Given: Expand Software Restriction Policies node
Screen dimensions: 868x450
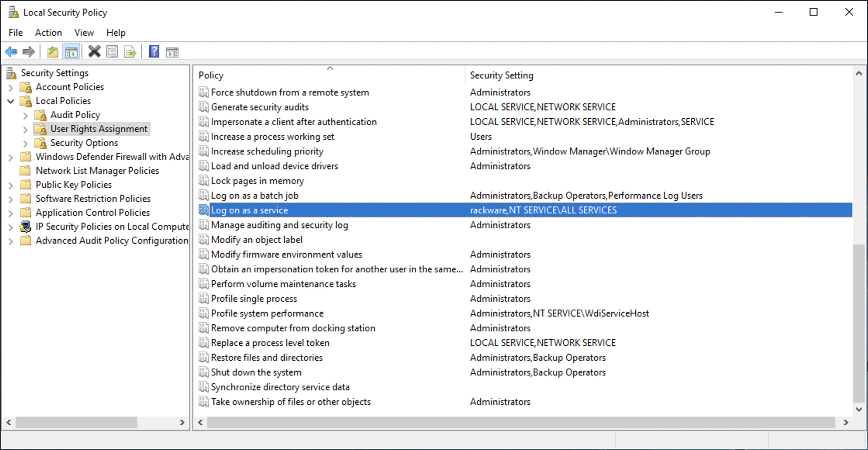Looking at the screenshot, I should (x=11, y=200).
